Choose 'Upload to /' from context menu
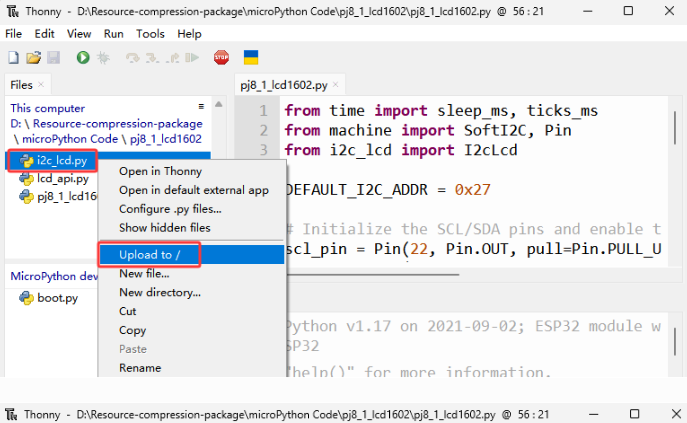The height and width of the screenshot is (423, 687). 149,254
